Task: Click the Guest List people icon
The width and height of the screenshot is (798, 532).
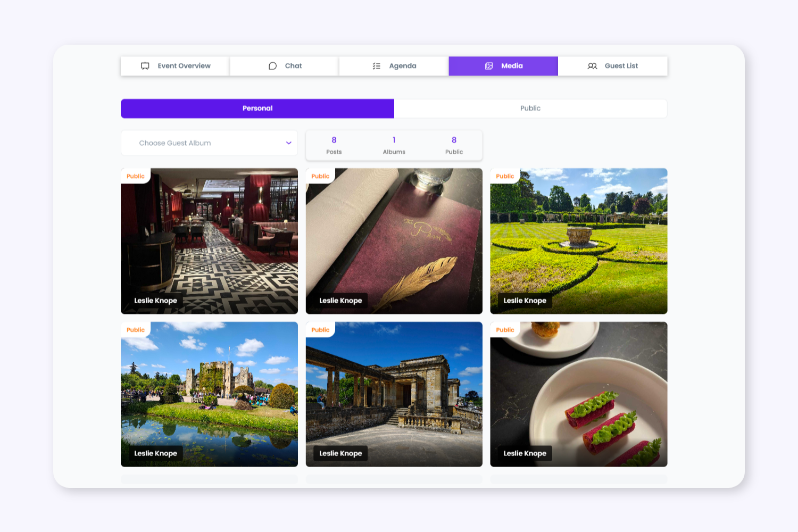Action: (592, 66)
